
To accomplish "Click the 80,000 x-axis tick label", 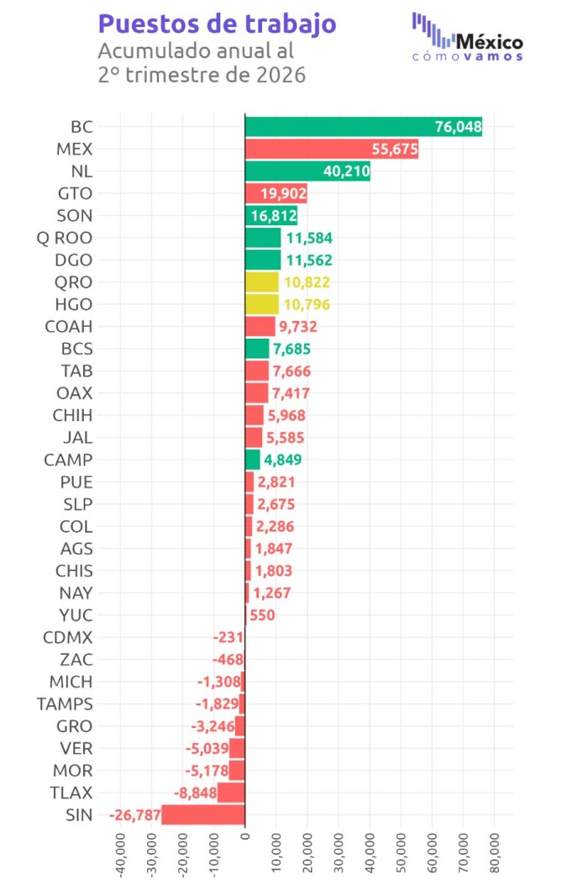I will (494, 853).
